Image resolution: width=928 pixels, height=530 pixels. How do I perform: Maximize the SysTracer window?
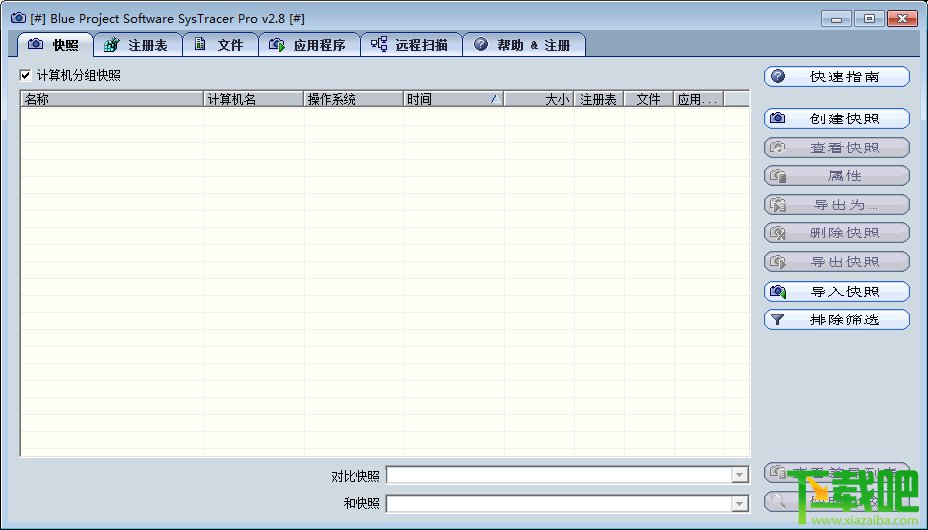click(x=869, y=19)
